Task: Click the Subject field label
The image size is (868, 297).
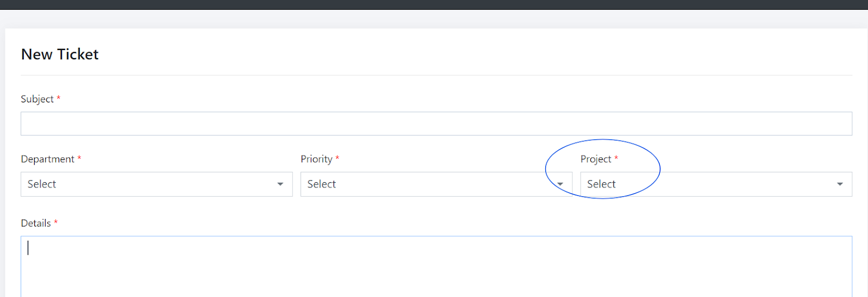Action: [x=37, y=99]
